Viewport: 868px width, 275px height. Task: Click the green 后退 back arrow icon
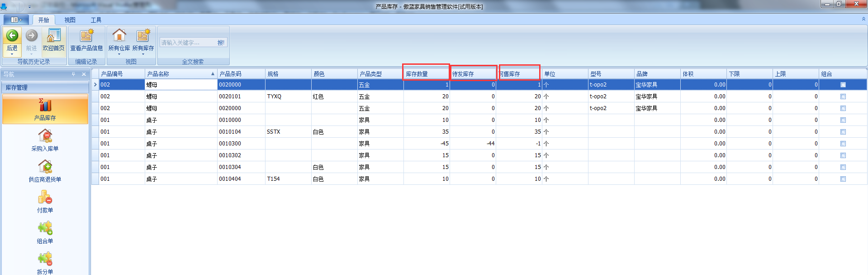(12, 36)
